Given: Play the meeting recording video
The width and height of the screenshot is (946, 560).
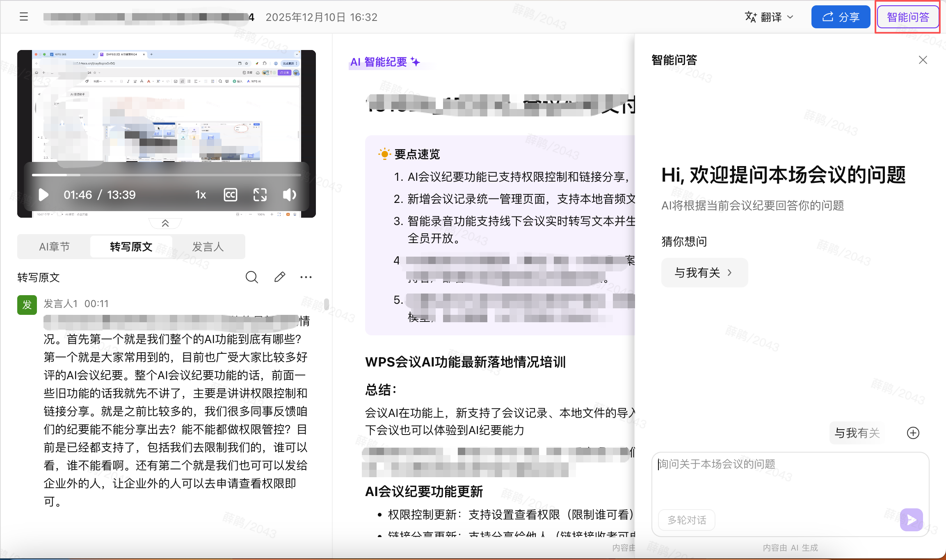Looking at the screenshot, I should pos(43,195).
